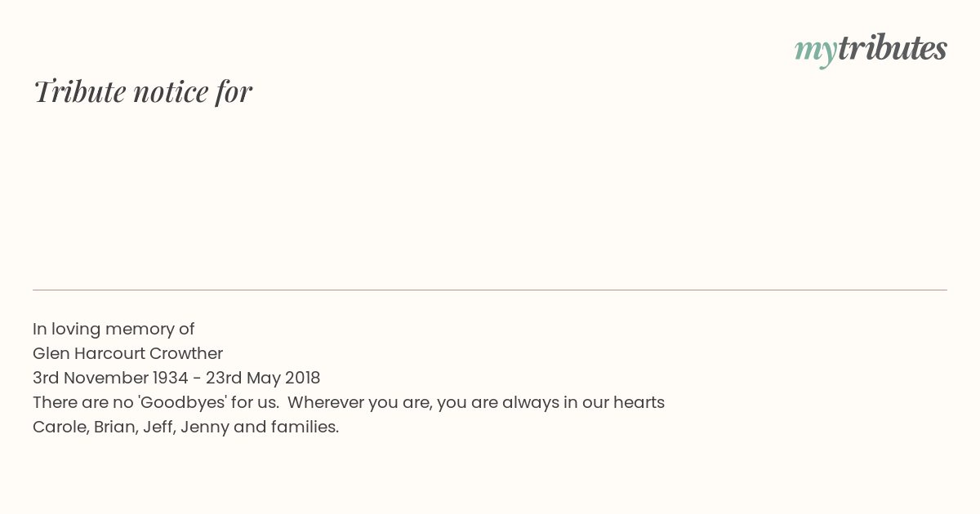Click the name Brian

click(x=115, y=427)
